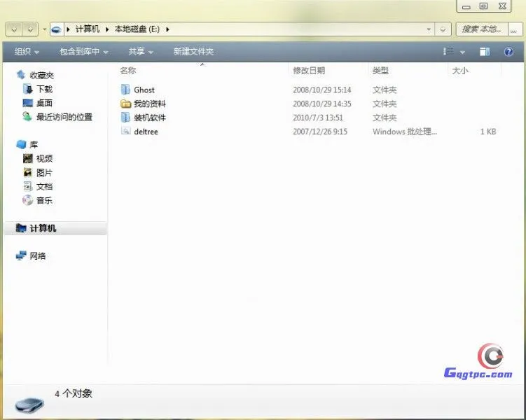Click the 音乐 library icon
This screenshot has height=420, width=526.
pos(27,200)
